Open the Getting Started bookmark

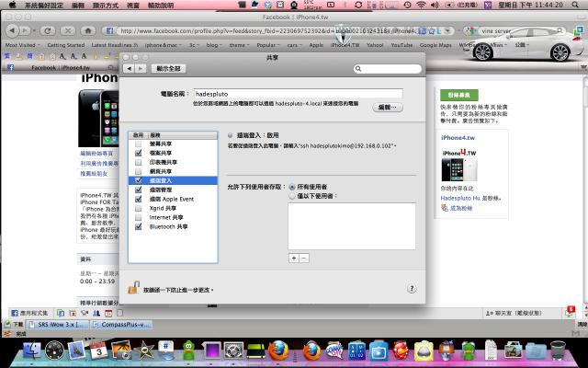pos(65,45)
